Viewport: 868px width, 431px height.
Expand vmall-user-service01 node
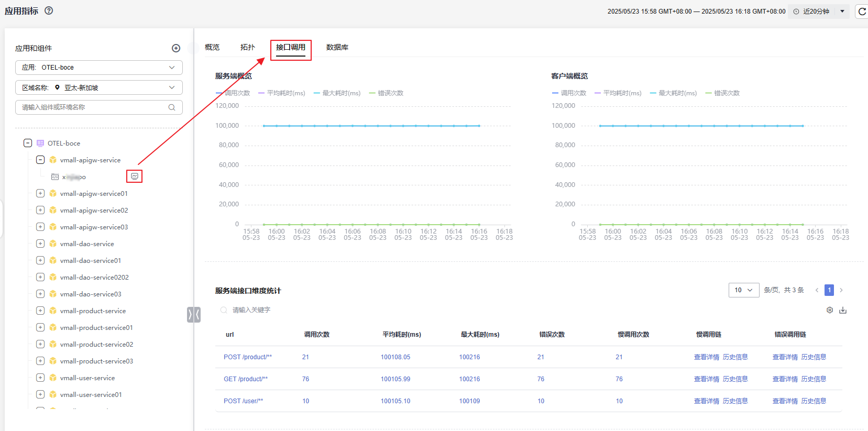(40, 394)
